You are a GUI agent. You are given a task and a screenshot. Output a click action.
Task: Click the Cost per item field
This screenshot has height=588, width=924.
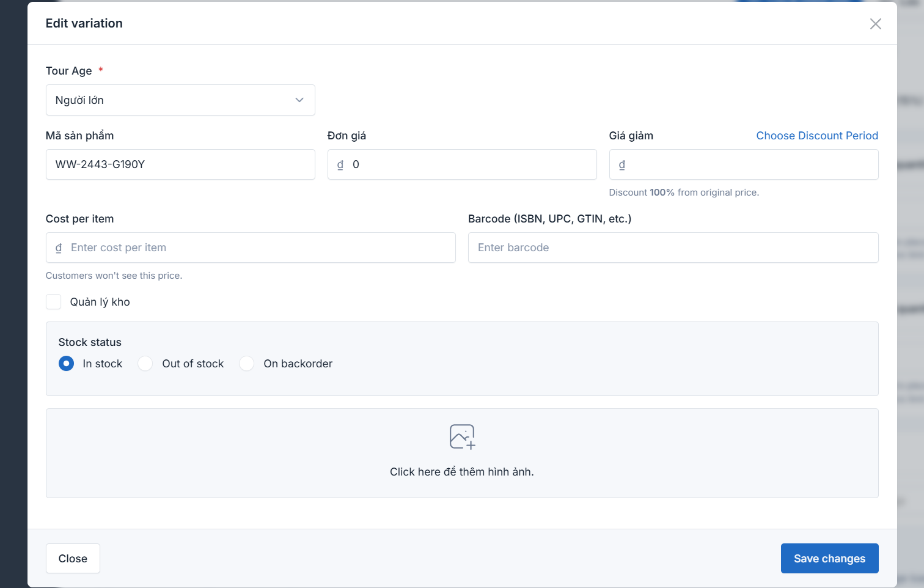point(251,248)
